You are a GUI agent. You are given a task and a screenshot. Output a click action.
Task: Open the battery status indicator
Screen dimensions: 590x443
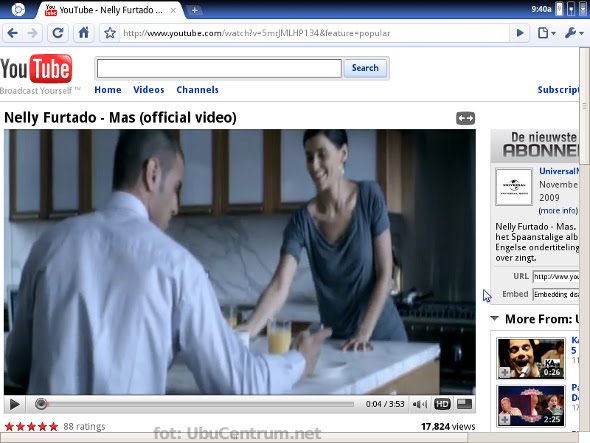pyautogui.click(x=560, y=9)
